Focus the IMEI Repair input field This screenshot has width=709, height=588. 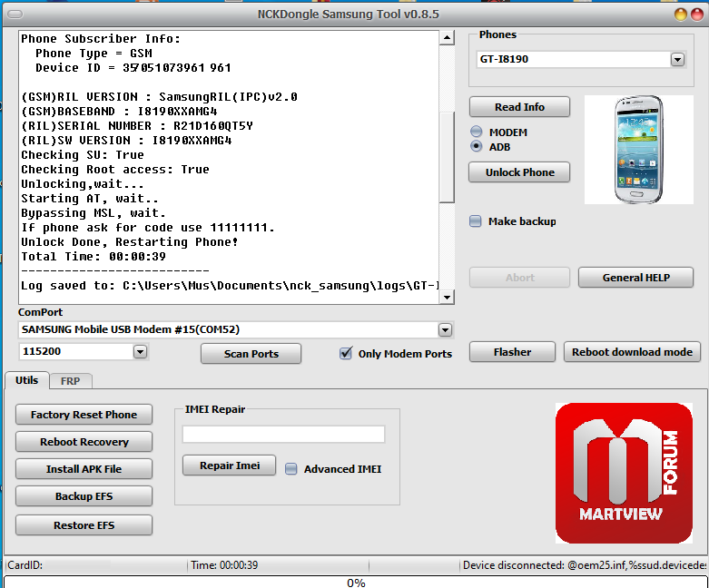283,435
